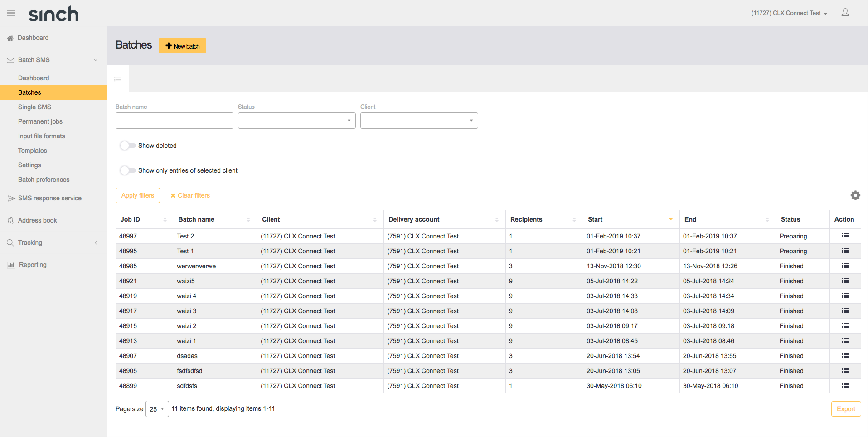Open the Status dropdown filter
The width and height of the screenshot is (868, 437).
296,120
